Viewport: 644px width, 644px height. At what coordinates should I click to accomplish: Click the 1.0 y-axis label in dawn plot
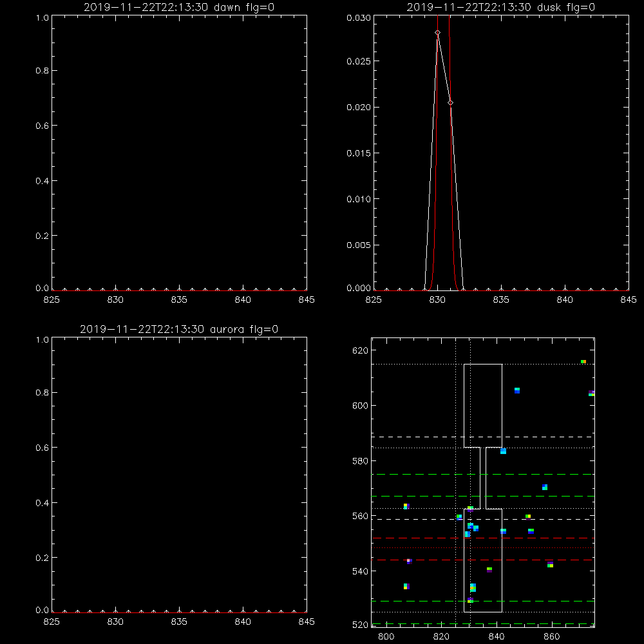43,17
